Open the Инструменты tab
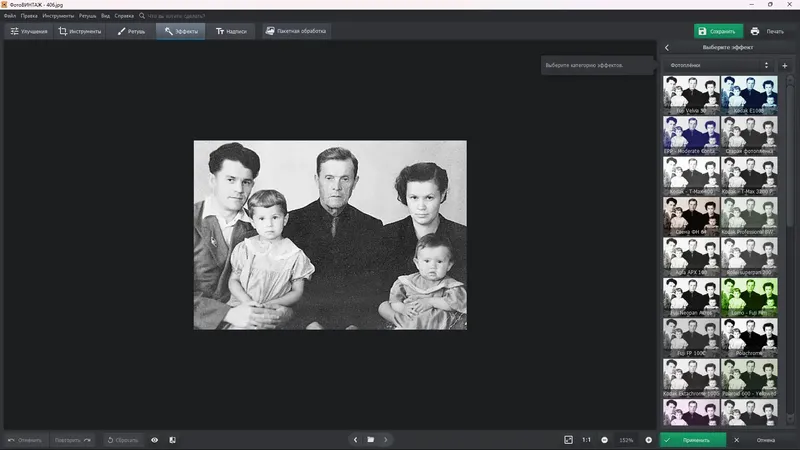Viewport: 800px width, 450px height. tap(80, 31)
